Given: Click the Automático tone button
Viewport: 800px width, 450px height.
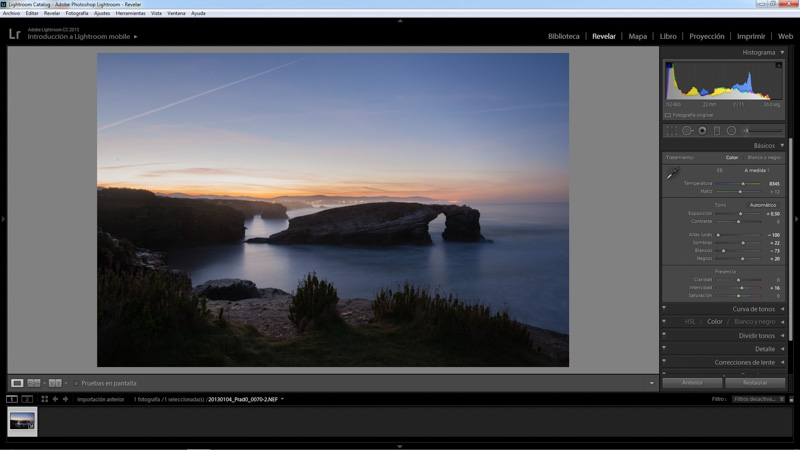Looking at the screenshot, I should tap(762, 205).
